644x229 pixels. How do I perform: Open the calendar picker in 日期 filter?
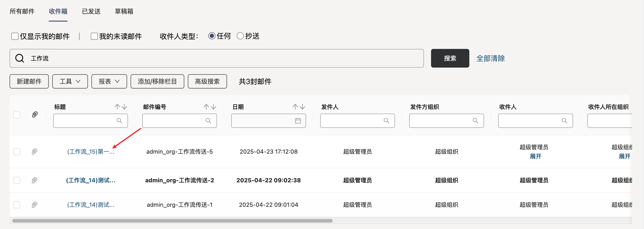click(x=298, y=121)
